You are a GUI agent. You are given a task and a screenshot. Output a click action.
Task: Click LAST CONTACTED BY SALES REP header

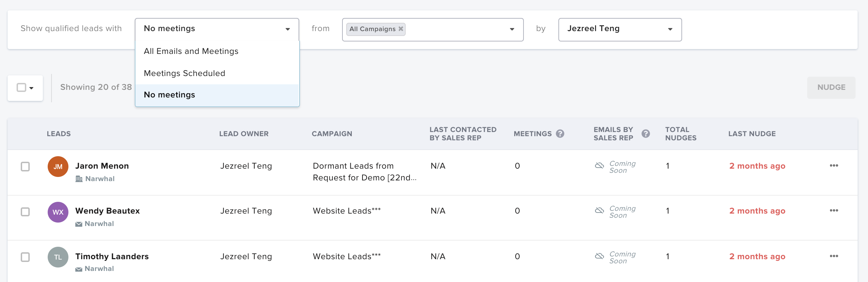(x=463, y=134)
